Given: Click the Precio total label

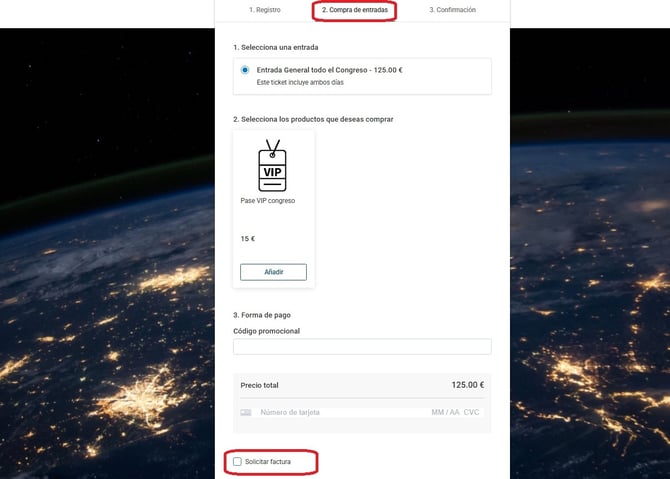Looking at the screenshot, I should (260, 385).
